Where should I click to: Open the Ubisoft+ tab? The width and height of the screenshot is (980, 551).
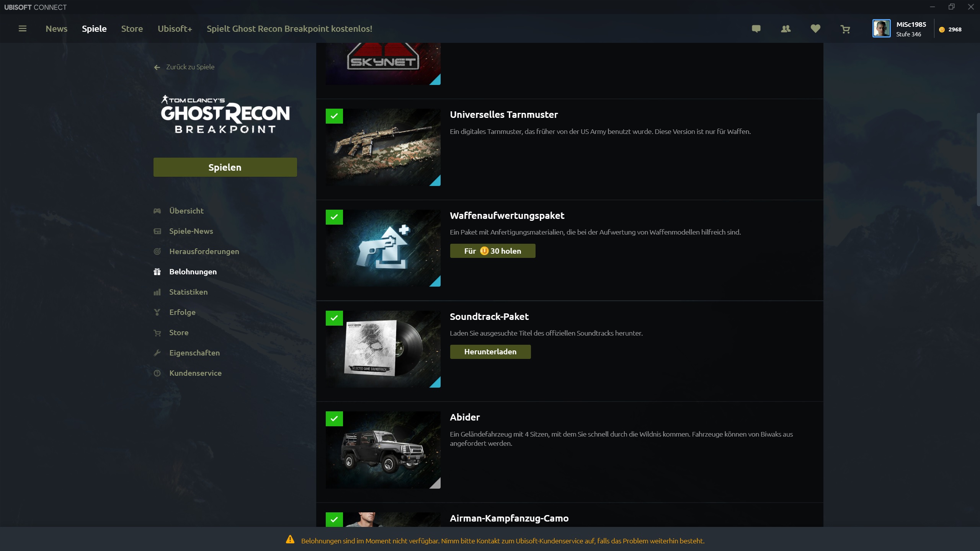(x=175, y=29)
